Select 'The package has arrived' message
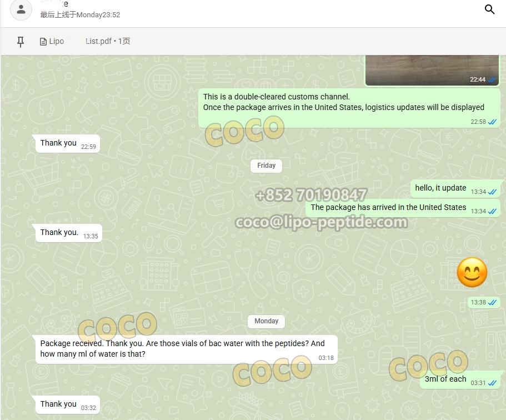Image resolution: width=506 pixels, height=420 pixels. (x=403, y=208)
